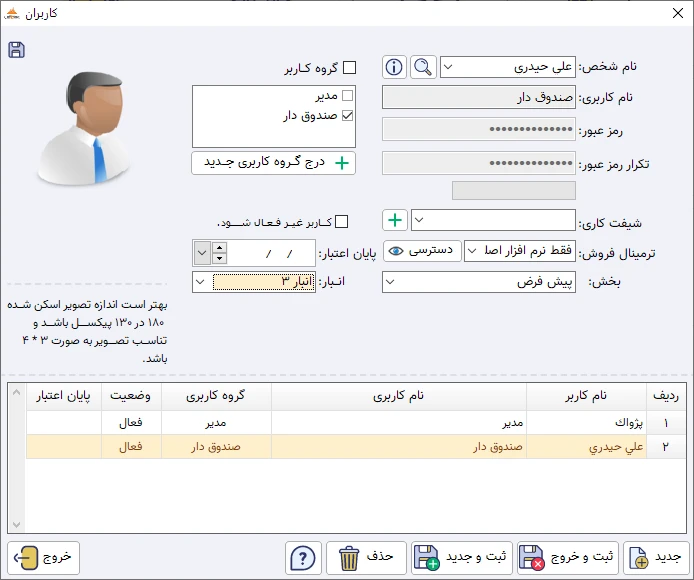Open the انبار dropdown arrow
This screenshot has width=694, height=580.
click(x=200, y=282)
